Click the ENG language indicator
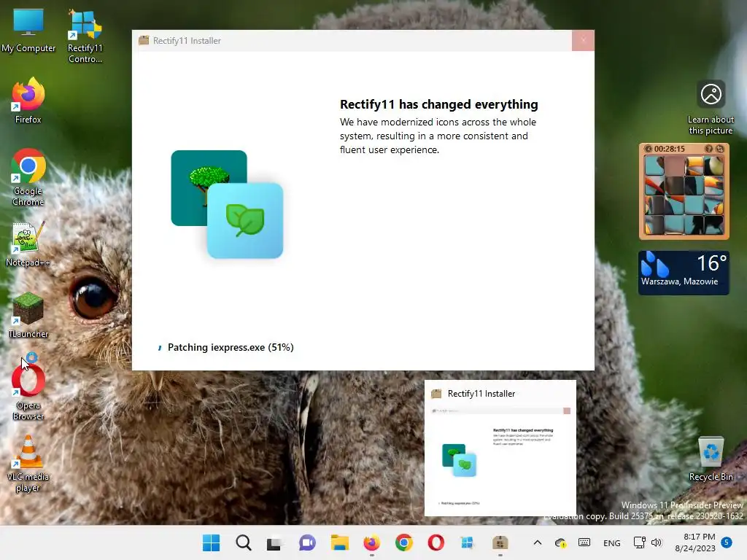Viewport: 747px width, 560px height. (612, 542)
